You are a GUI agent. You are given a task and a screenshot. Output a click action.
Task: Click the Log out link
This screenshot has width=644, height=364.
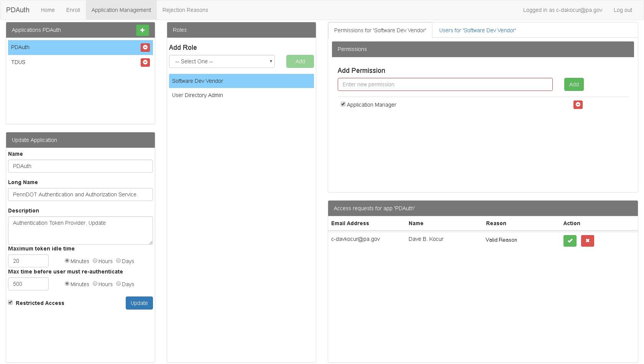tap(623, 10)
